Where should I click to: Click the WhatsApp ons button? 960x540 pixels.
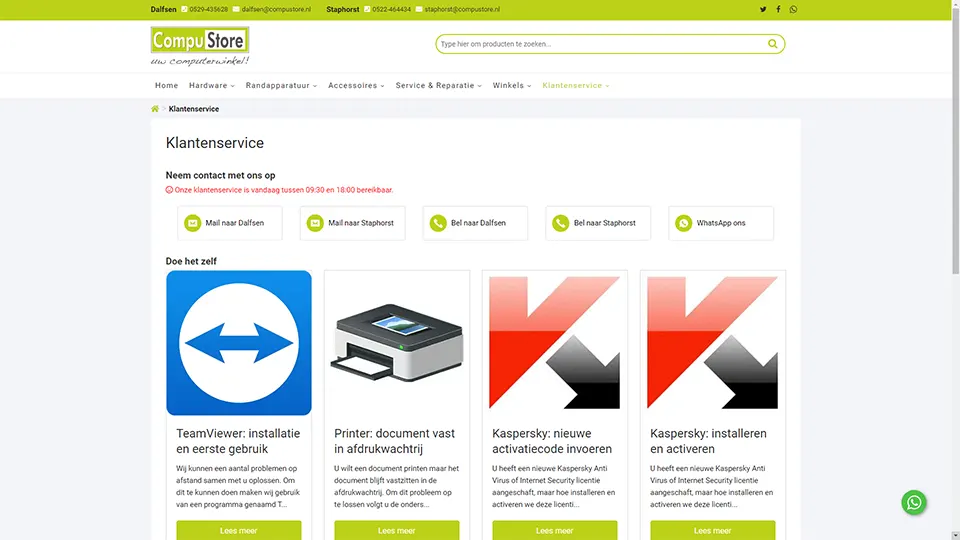pyautogui.click(x=721, y=223)
